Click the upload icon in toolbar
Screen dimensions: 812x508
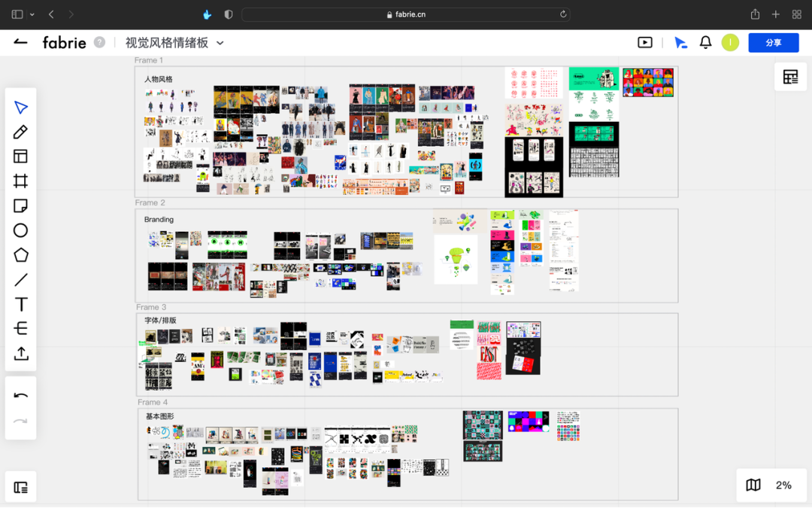[x=21, y=354]
